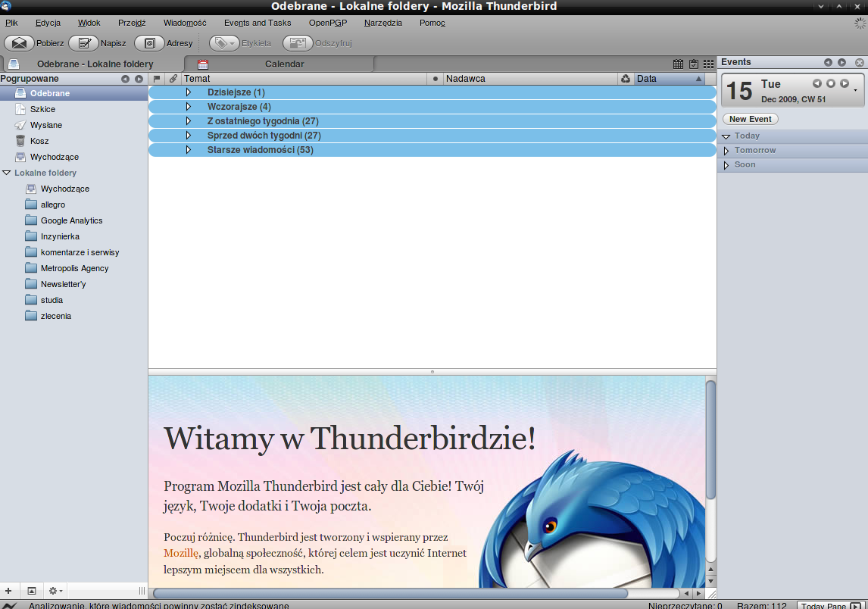The height and width of the screenshot is (609, 868).
Task: Click the go-to-today circle button
Action: pyautogui.click(x=831, y=83)
